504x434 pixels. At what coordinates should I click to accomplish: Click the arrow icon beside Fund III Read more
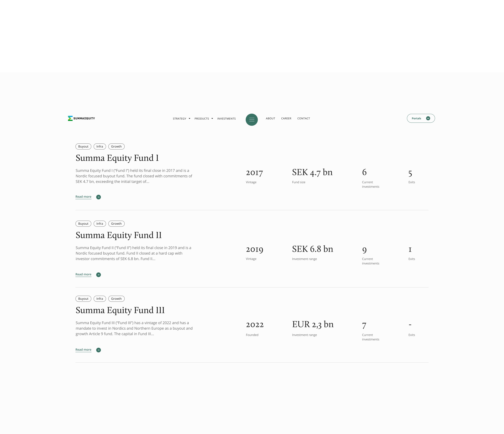pyautogui.click(x=99, y=350)
